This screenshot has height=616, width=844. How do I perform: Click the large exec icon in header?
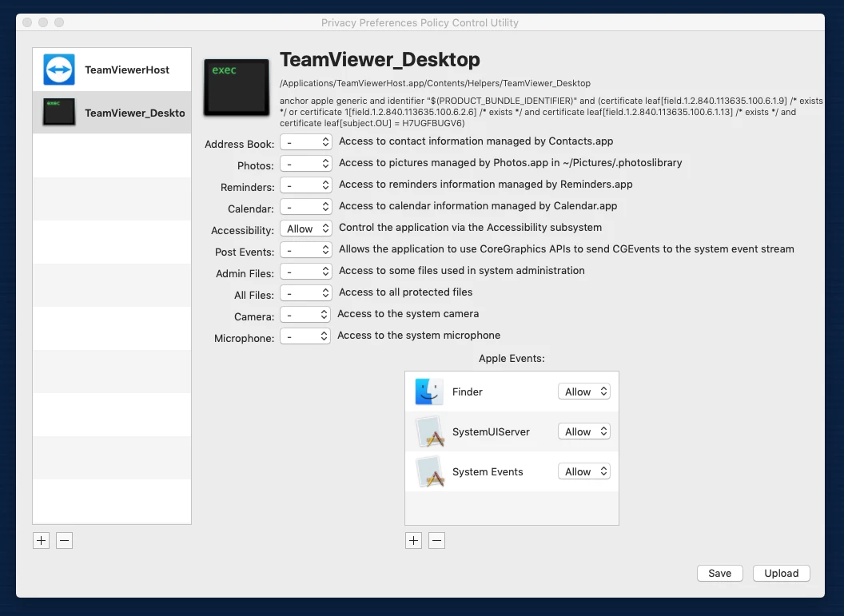coord(237,88)
